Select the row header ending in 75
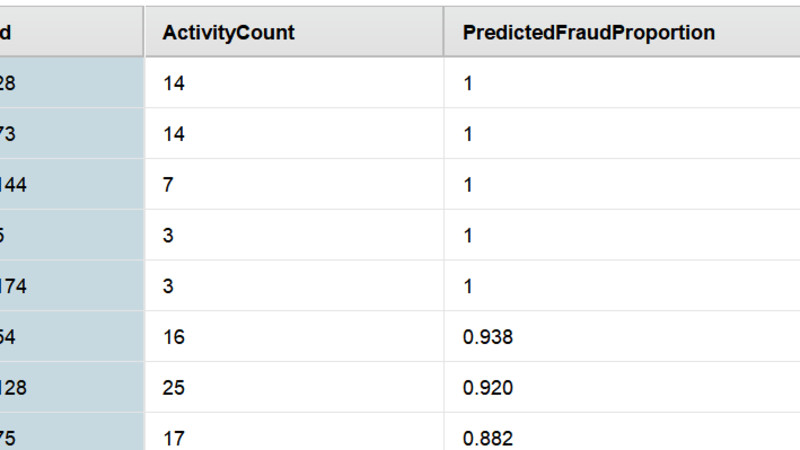The width and height of the screenshot is (800, 450). click(x=72, y=432)
